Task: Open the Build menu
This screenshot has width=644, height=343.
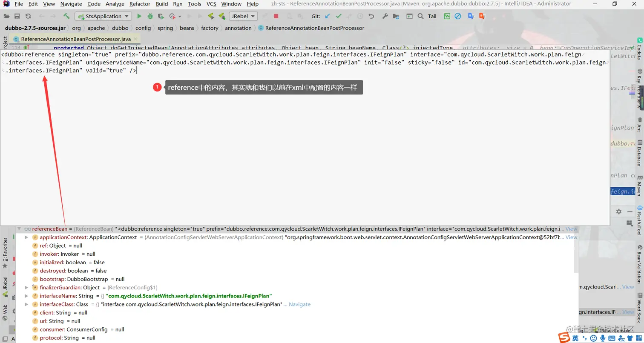Action: [162, 4]
